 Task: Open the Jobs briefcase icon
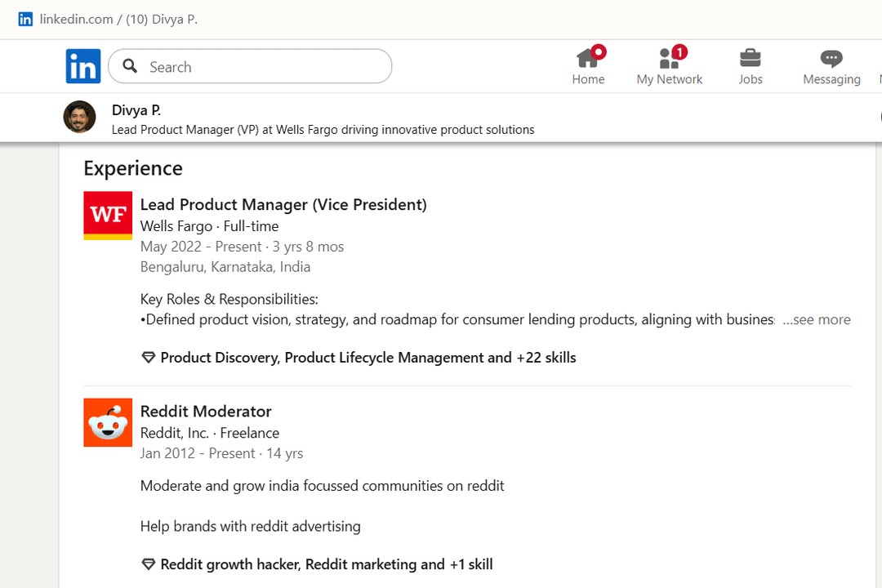click(750, 59)
